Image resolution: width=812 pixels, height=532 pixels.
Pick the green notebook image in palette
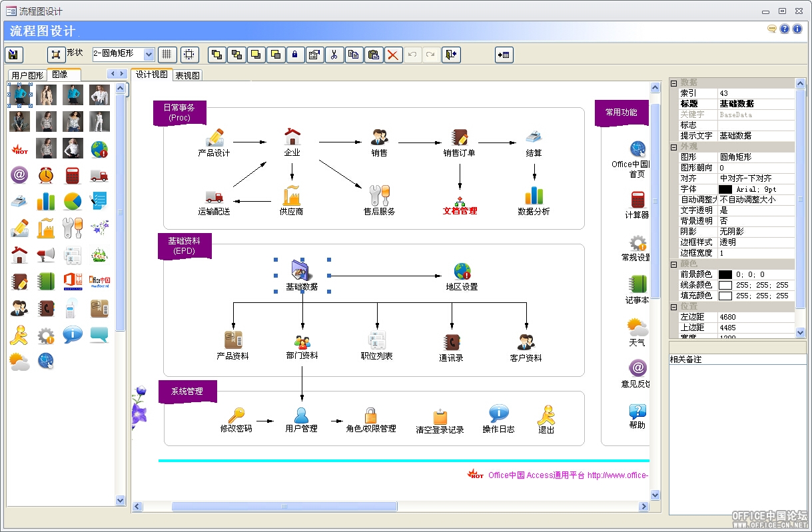(46, 282)
